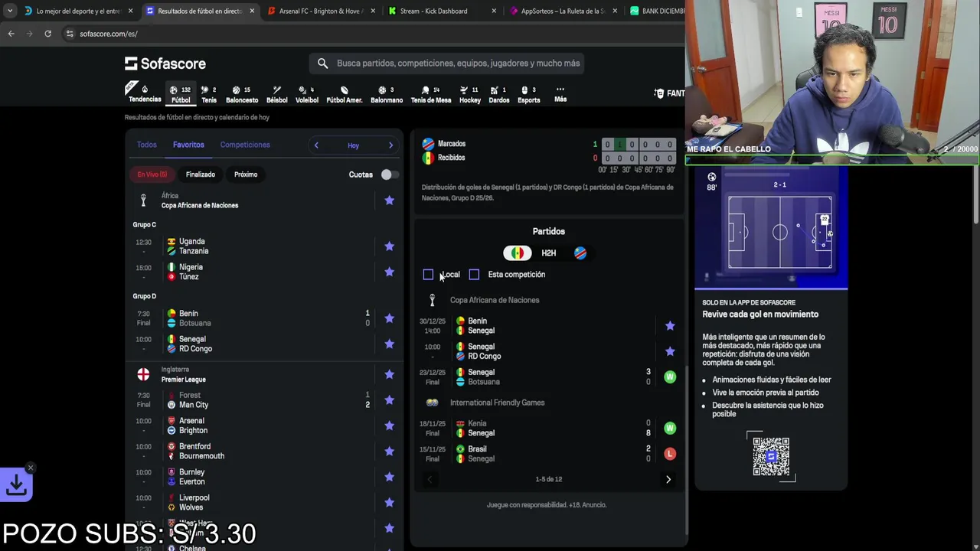Open the Béisbol sport category

click(x=276, y=94)
